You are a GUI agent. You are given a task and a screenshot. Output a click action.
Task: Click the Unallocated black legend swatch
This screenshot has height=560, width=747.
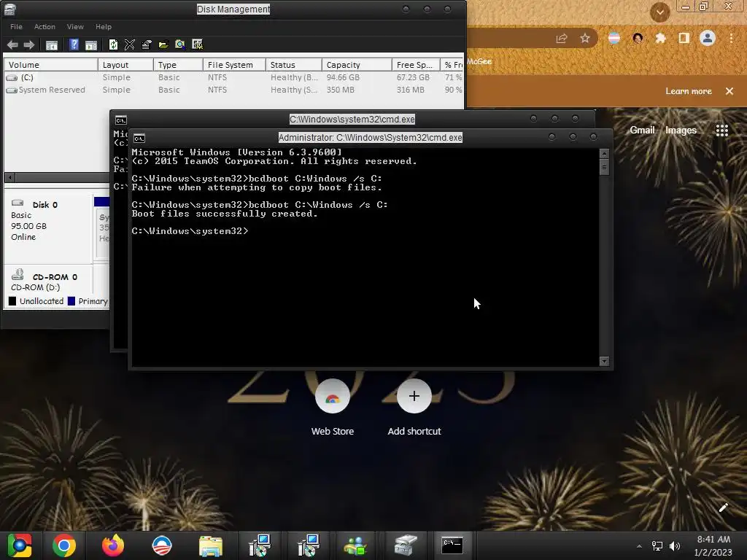12,301
